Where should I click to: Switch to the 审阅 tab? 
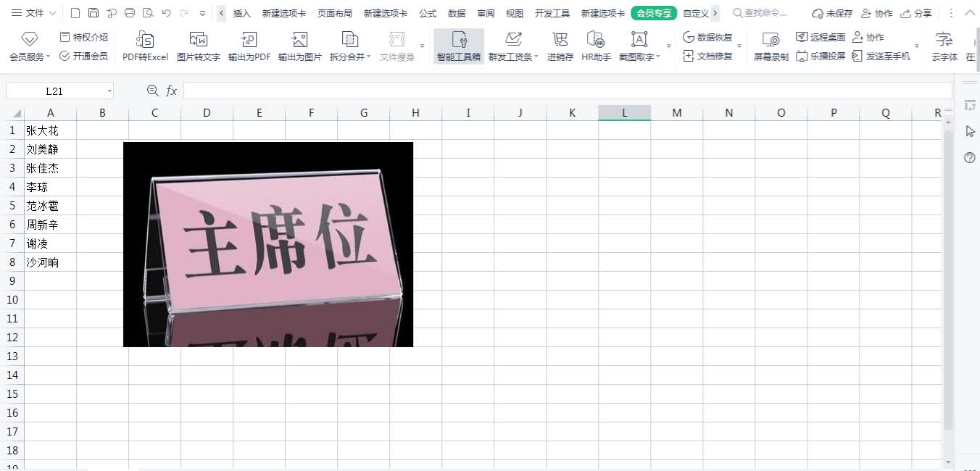coord(486,13)
